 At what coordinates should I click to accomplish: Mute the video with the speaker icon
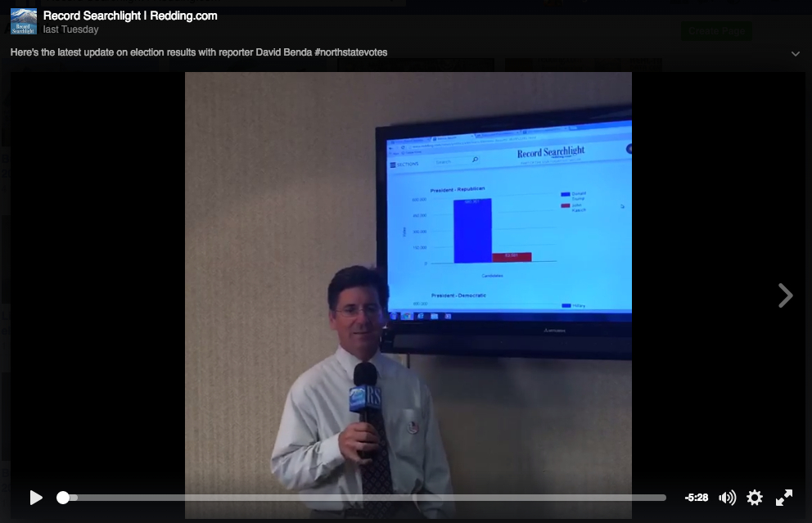727,498
